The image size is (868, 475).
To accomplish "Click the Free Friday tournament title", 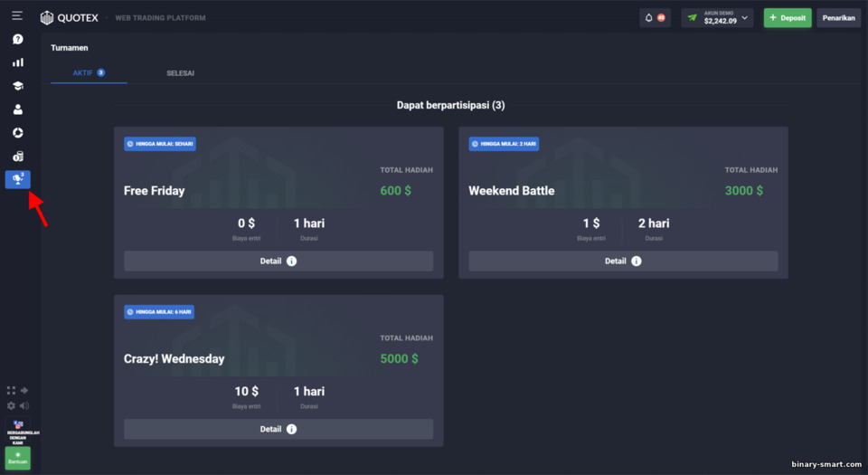I will 155,190.
